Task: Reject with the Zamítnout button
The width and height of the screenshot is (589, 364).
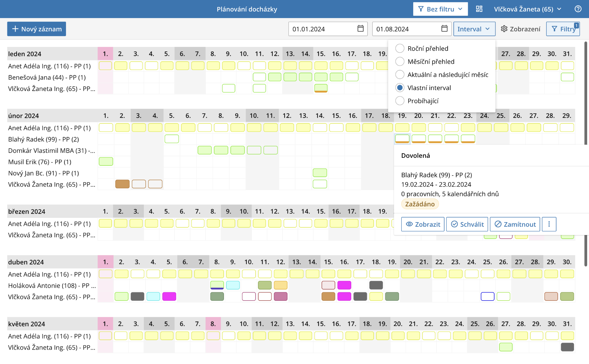Action: 515,224
